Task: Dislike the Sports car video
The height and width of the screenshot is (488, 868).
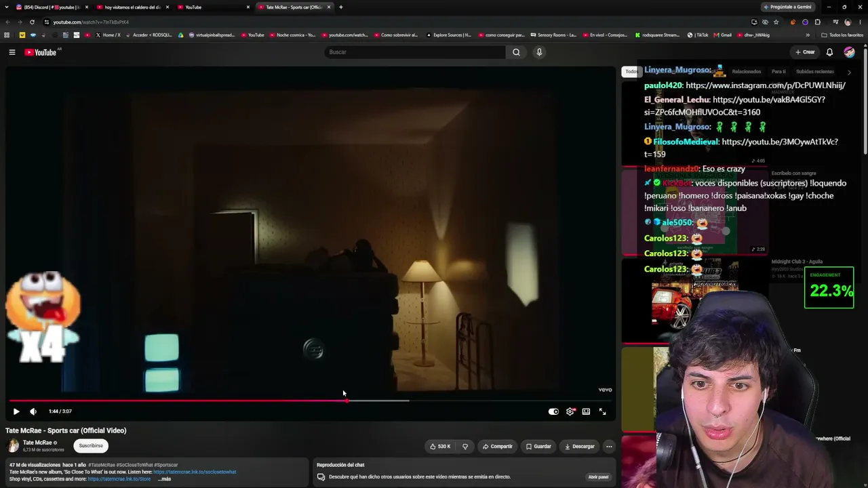Action: (x=465, y=446)
